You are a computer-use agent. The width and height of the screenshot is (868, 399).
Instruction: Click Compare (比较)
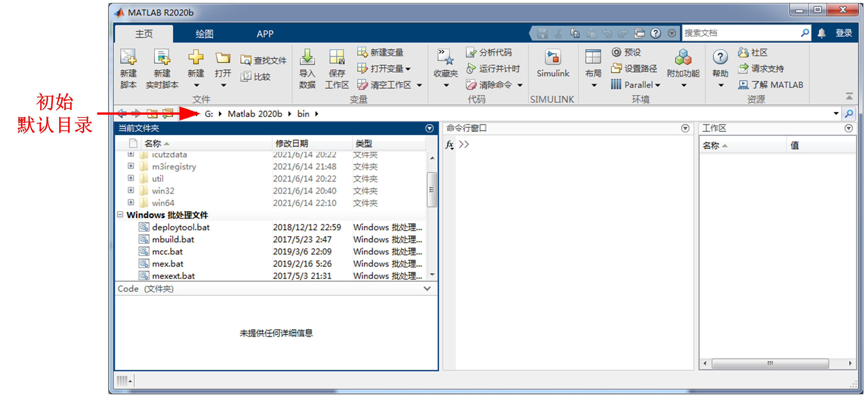(x=256, y=76)
